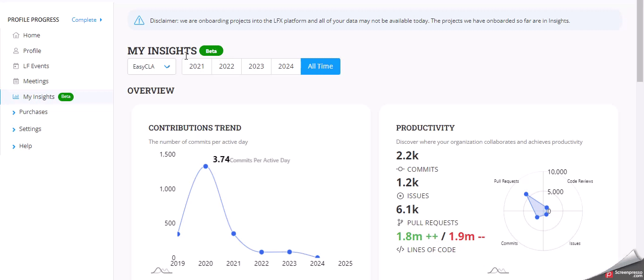This screenshot has width=644, height=280.
Task: Click the page vertical scrollbar
Action: (x=640, y=43)
